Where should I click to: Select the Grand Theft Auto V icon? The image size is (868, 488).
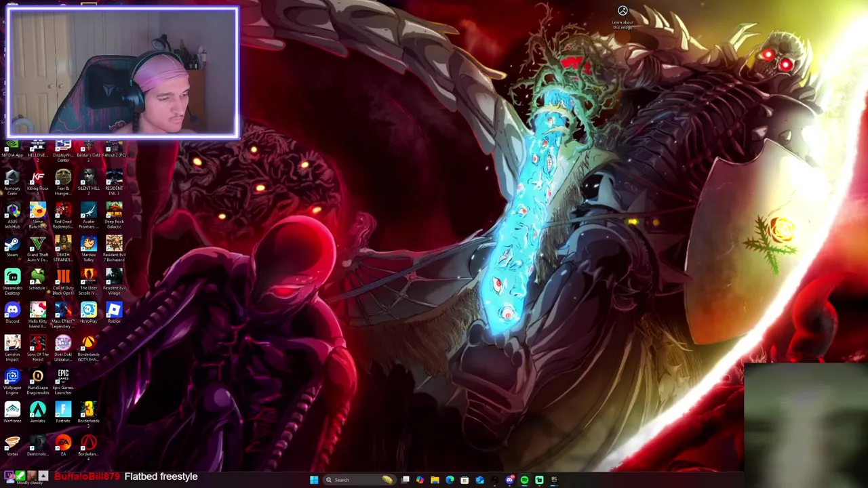37,248
